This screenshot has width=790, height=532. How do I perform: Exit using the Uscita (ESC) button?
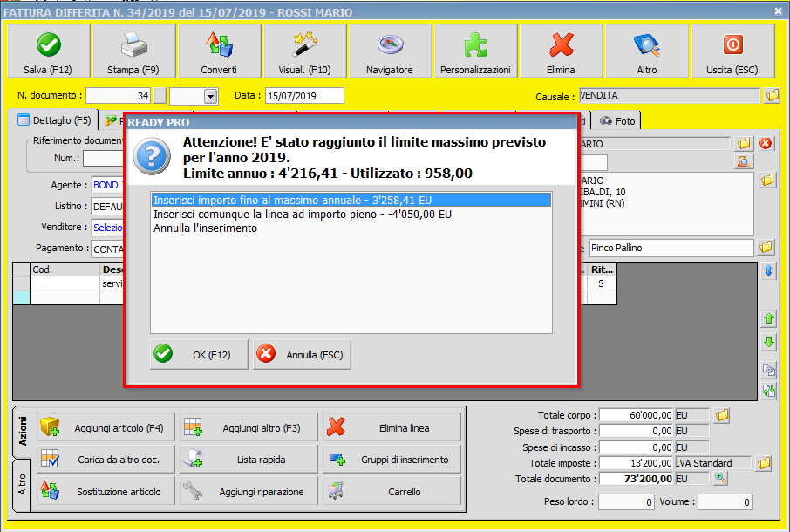(x=732, y=51)
